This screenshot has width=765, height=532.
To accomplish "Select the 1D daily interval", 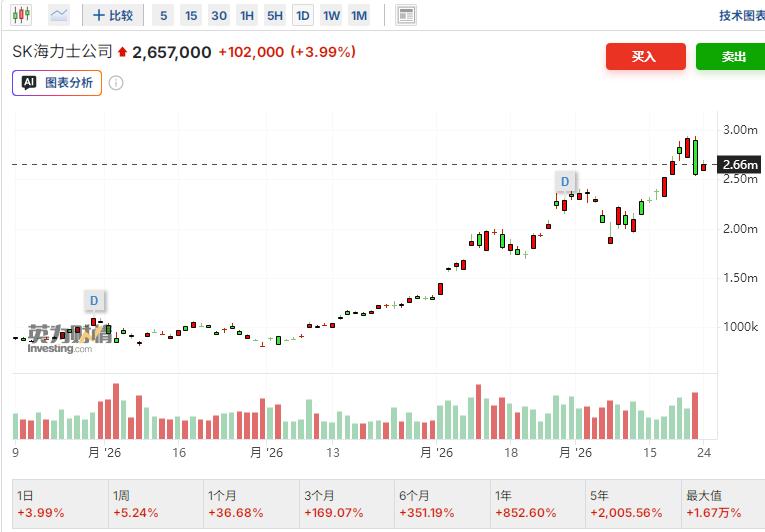I will pos(302,16).
